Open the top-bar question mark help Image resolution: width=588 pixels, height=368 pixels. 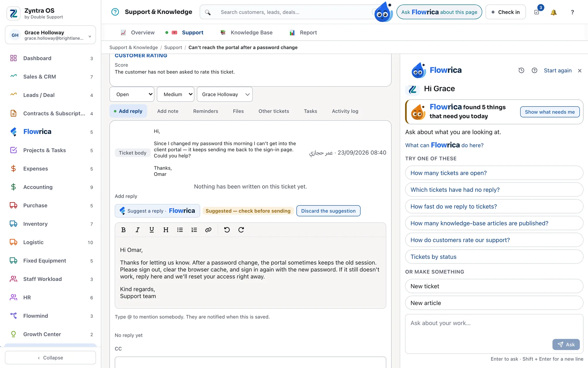(572, 12)
